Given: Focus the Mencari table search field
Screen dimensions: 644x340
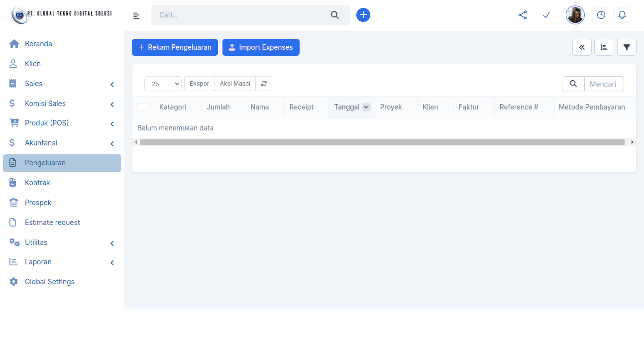Looking at the screenshot, I should [x=604, y=84].
